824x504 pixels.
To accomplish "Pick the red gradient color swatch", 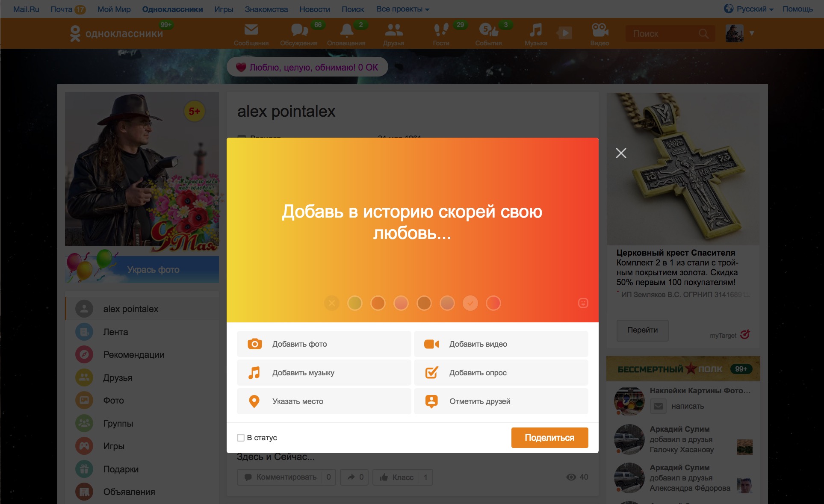I will point(493,303).
